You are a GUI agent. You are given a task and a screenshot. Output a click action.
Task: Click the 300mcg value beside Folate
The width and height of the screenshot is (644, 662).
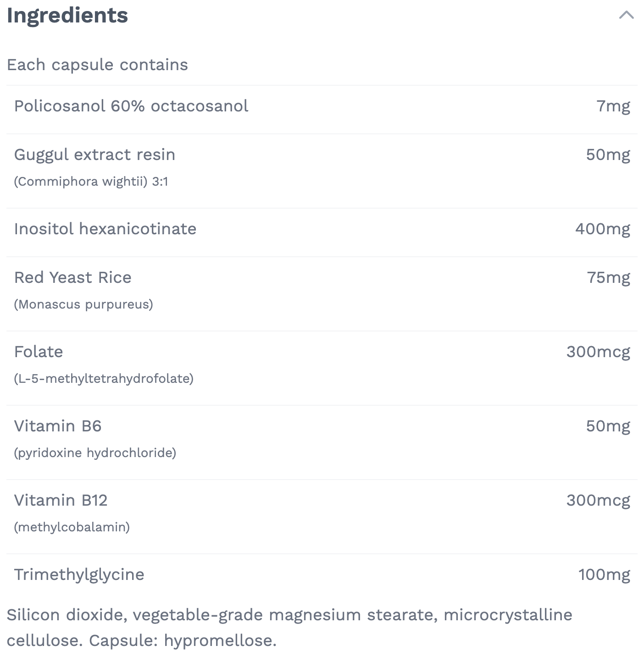tap(598, 352)
